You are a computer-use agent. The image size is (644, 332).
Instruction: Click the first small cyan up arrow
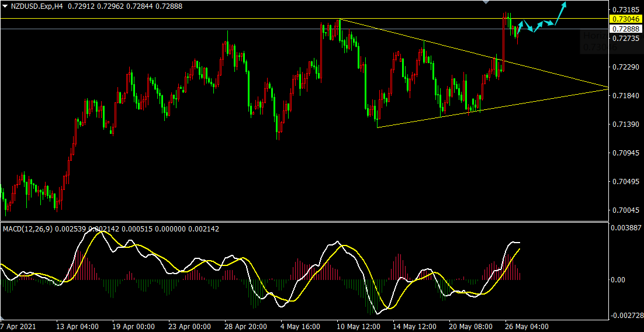(520, 26)
